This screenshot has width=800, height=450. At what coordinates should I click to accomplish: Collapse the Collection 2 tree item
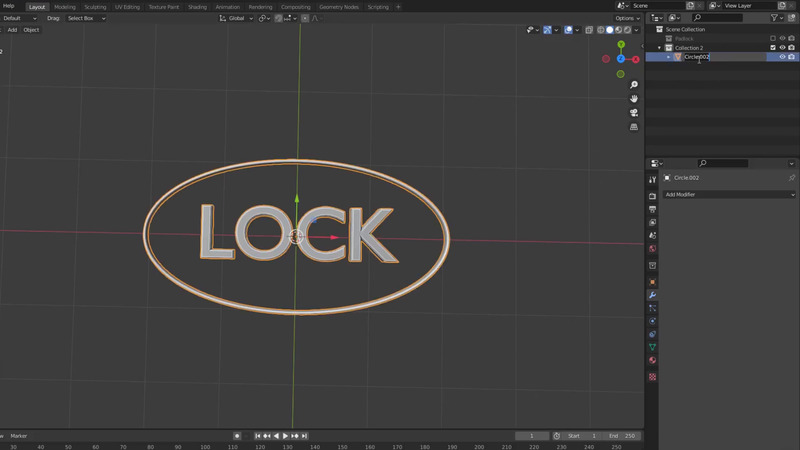[x=660, y=48]
